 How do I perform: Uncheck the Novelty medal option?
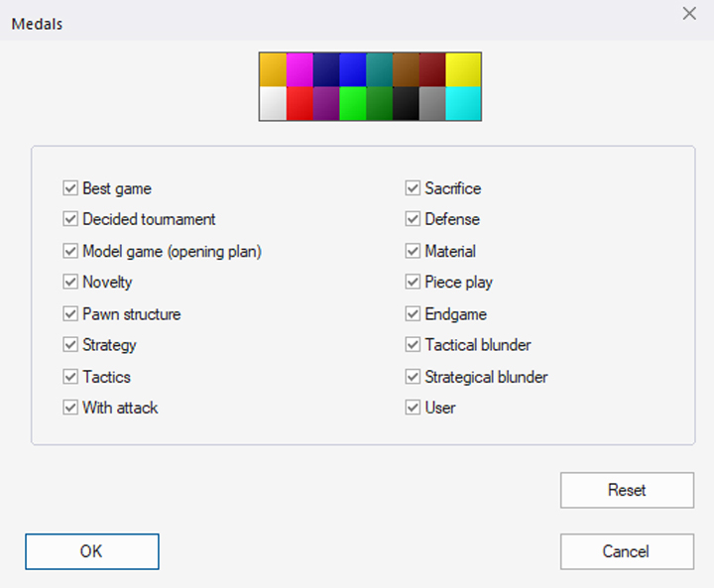pyautogui.click(x=70, y=283)
